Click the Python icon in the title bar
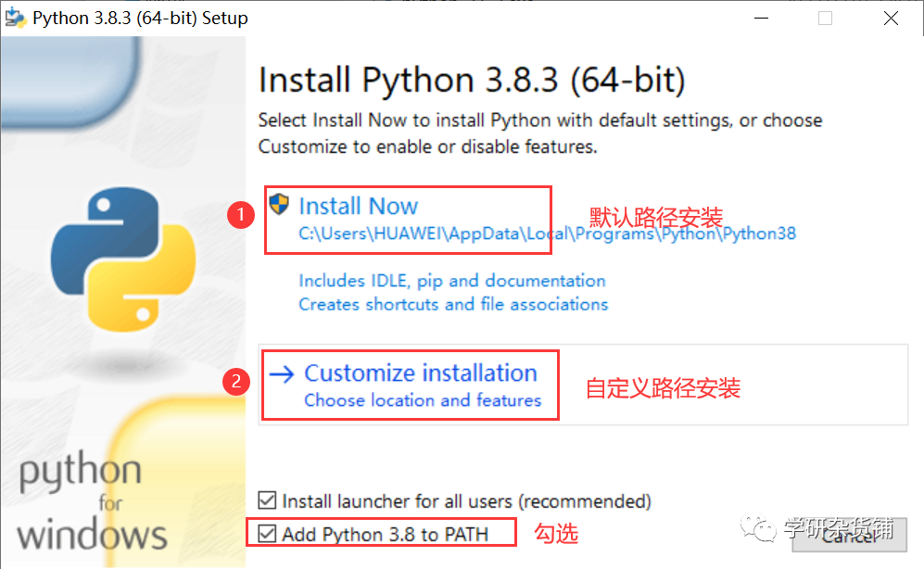Viewport: 924px width, 569px height. pyautogui.click(x=15, y=17)
